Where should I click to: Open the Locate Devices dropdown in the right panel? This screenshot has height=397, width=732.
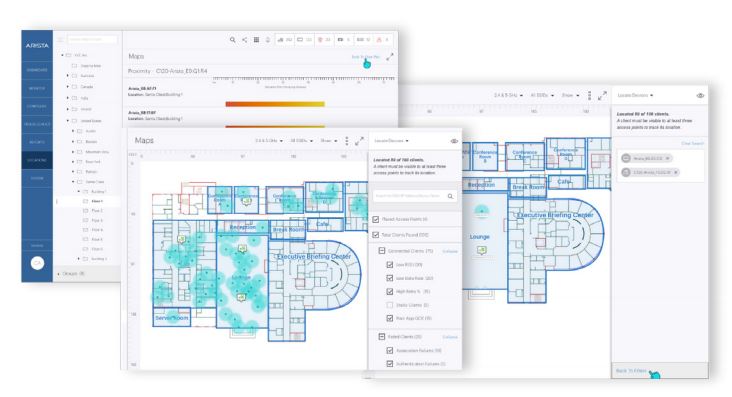pos(635,95)
